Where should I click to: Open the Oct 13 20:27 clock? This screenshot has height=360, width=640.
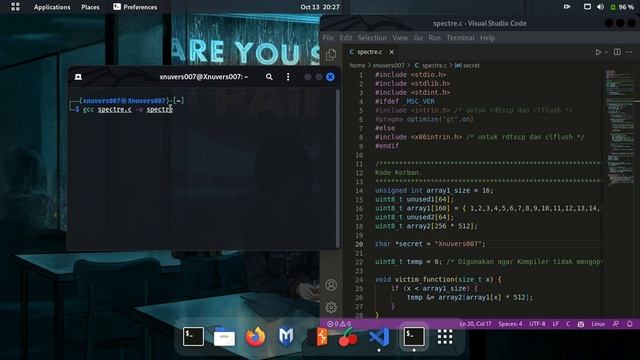(320, 7)
